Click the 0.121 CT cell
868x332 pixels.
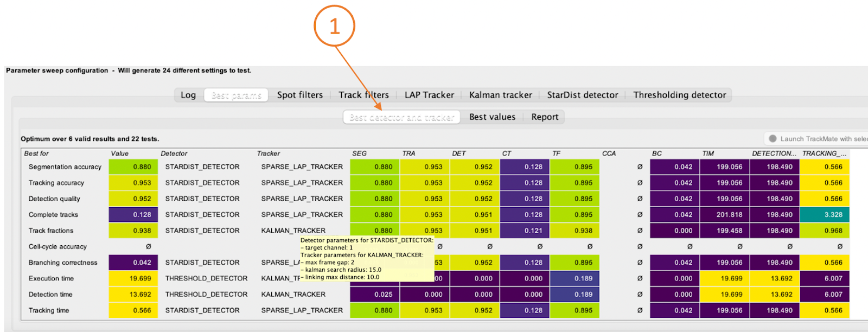(x=525, y=231)
